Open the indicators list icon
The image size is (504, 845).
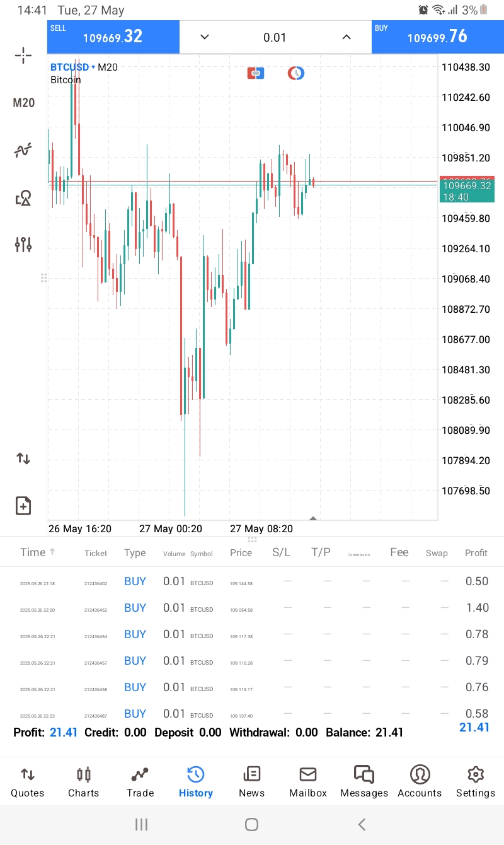click(23, 151)
